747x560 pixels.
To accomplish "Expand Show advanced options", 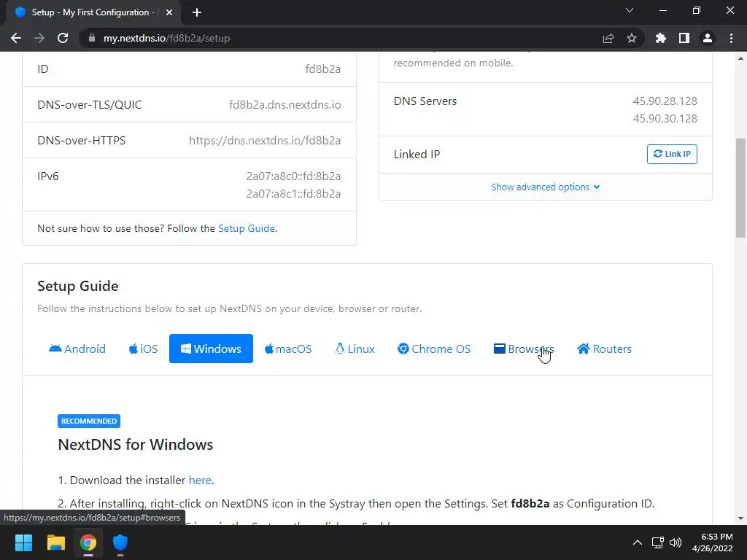I will click(x=546, y=187).
